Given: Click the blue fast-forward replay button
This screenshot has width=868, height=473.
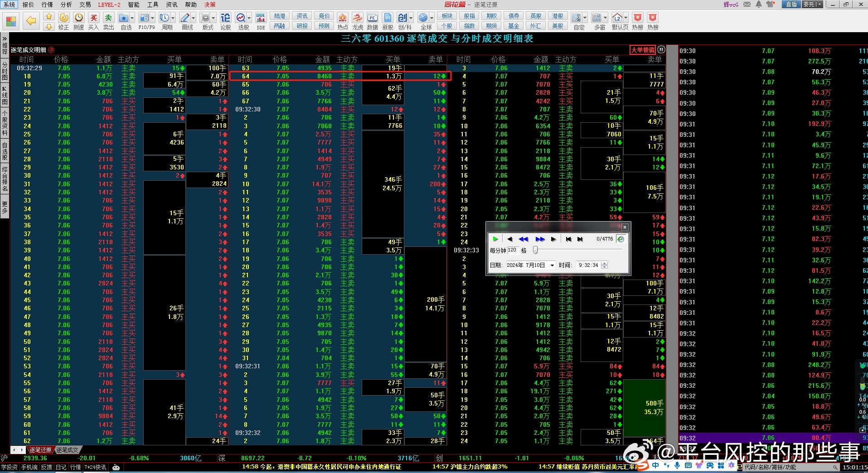Looking at the screenshot, I should point(540,239).
